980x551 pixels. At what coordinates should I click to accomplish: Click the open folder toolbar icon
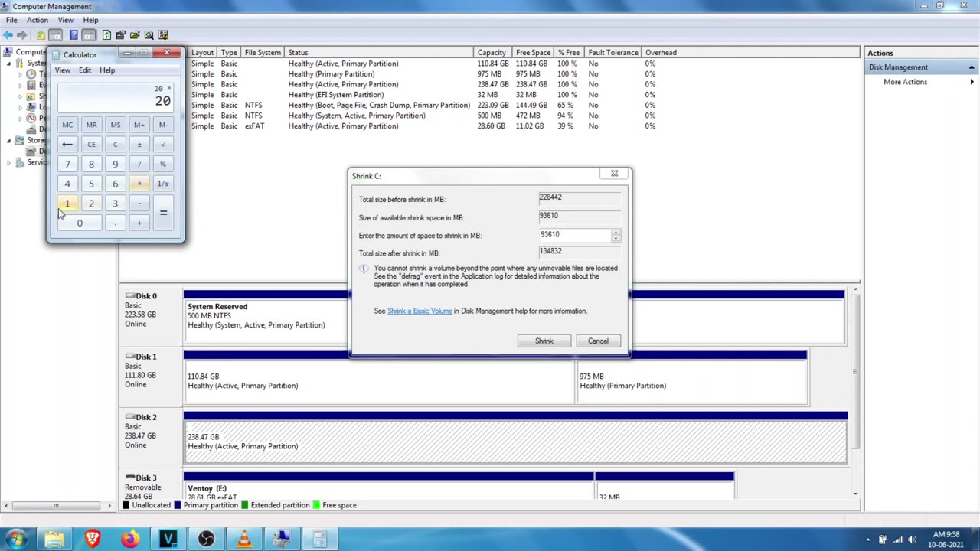pos(136,35)
